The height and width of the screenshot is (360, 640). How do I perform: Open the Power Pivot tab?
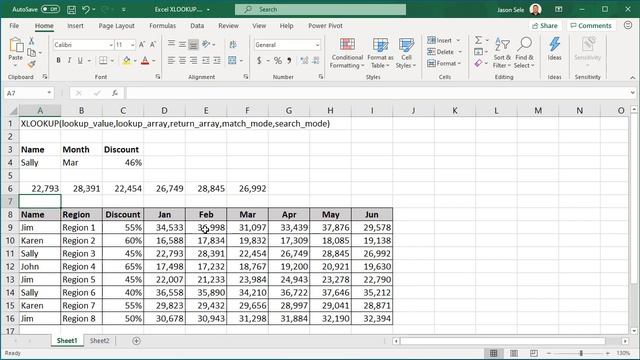click(x=325, y=26)
